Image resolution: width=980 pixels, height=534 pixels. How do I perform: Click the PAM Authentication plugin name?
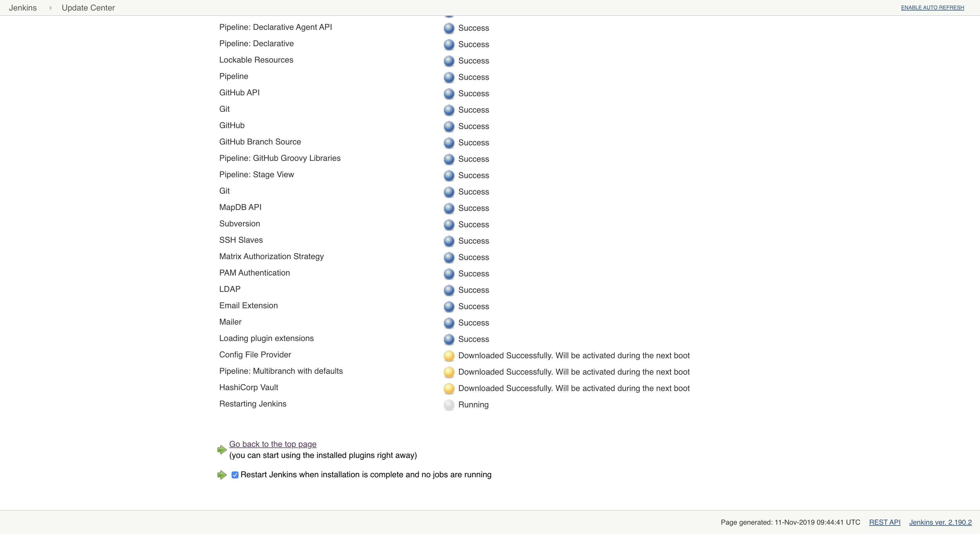(x=255, y=273)
